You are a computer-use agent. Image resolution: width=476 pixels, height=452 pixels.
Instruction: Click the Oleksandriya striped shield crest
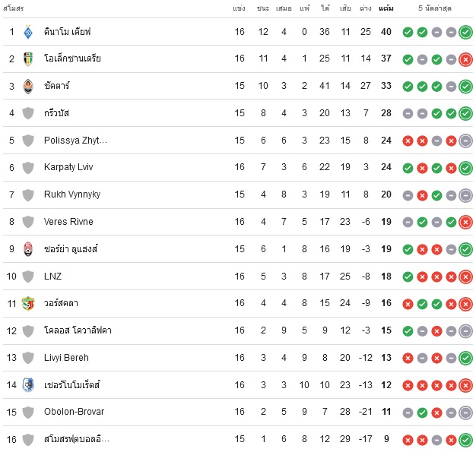(x=28, y=58)
